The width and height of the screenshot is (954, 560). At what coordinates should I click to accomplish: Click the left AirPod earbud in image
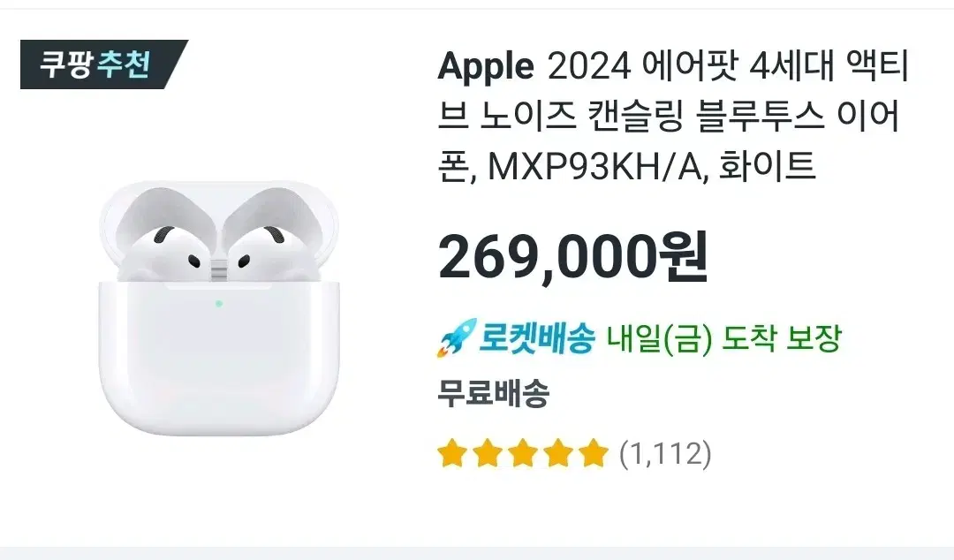167,254
